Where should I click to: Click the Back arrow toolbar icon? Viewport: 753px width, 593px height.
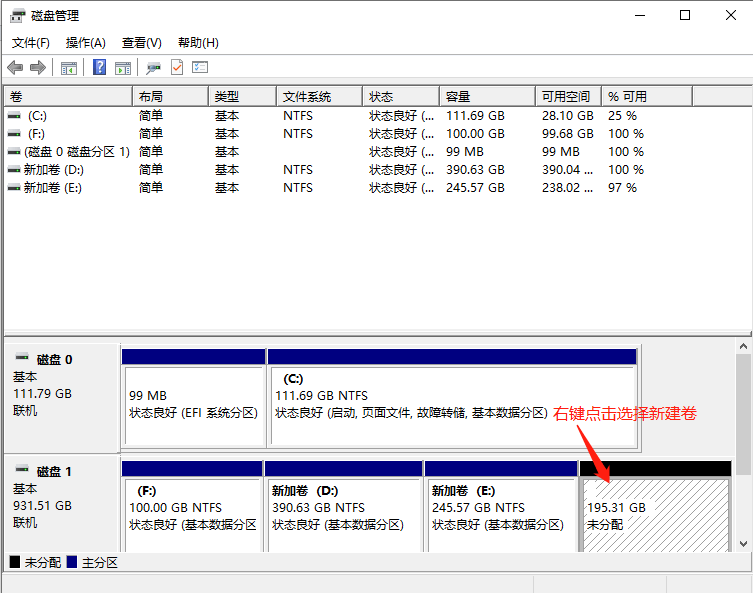[x=15, y=68]
